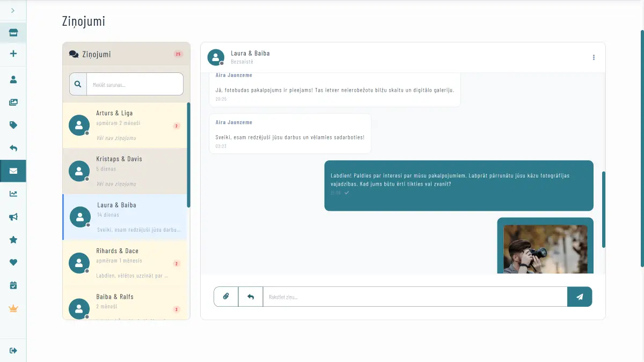Click the 'Bezsaistē' status text
Screen dimensions: 644x362
(242, 62)
